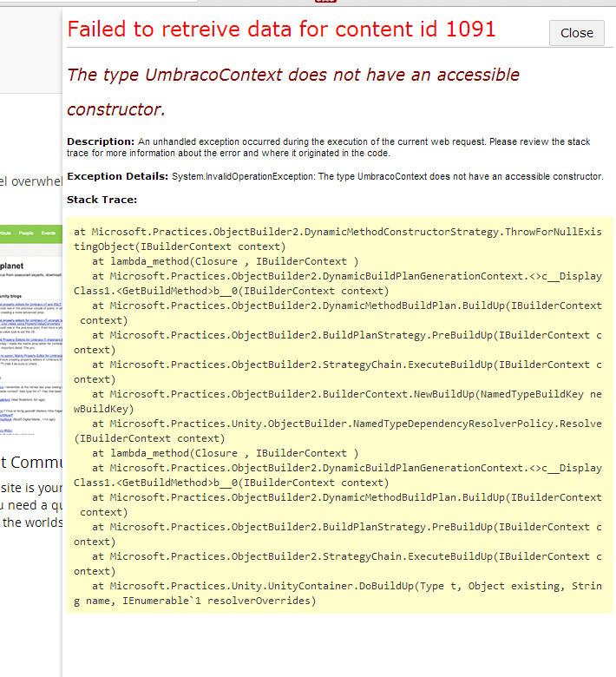Click the ThrowForNullExistingObject stack trace line
Image resolution: width=616 pixels, height=677 pixels.
click(x=337, y=240)
